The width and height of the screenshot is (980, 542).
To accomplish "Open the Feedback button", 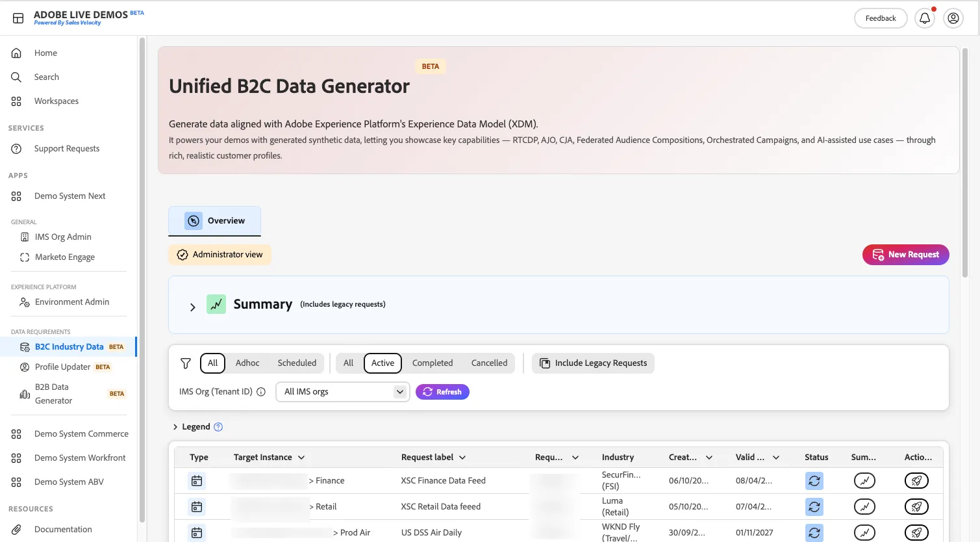I will click(881, 18).
